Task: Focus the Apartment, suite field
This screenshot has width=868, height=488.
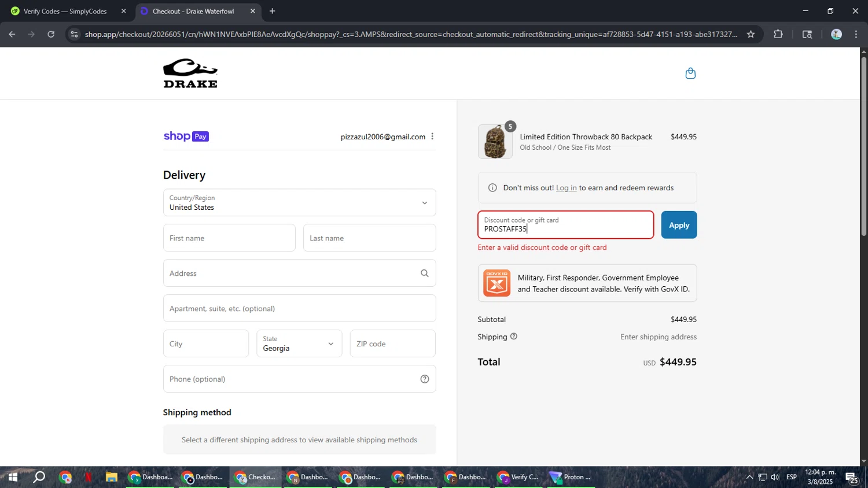Action: pos(300,308)
